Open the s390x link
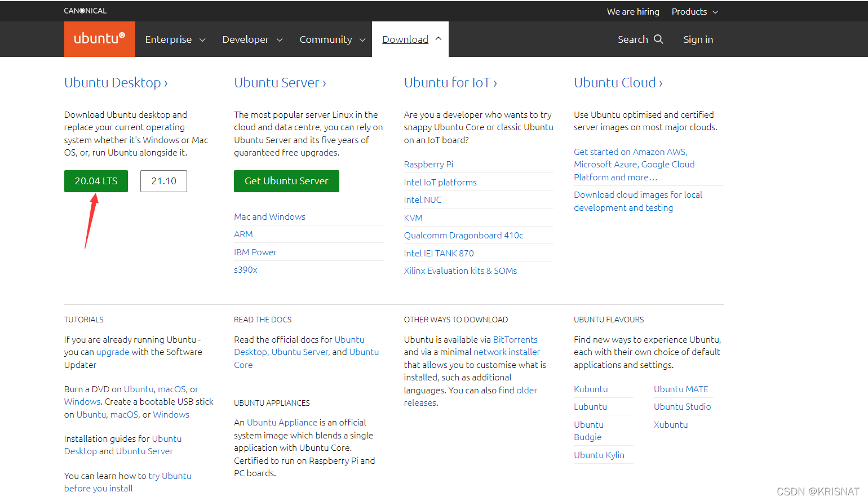This screenshot has width=868, height=501. click(246, 269)
